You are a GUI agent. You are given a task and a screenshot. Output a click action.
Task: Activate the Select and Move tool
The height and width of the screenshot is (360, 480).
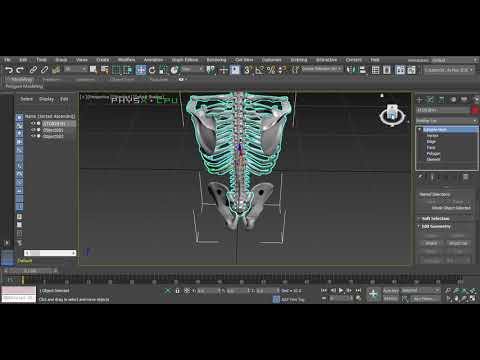[x=141, y=70]
